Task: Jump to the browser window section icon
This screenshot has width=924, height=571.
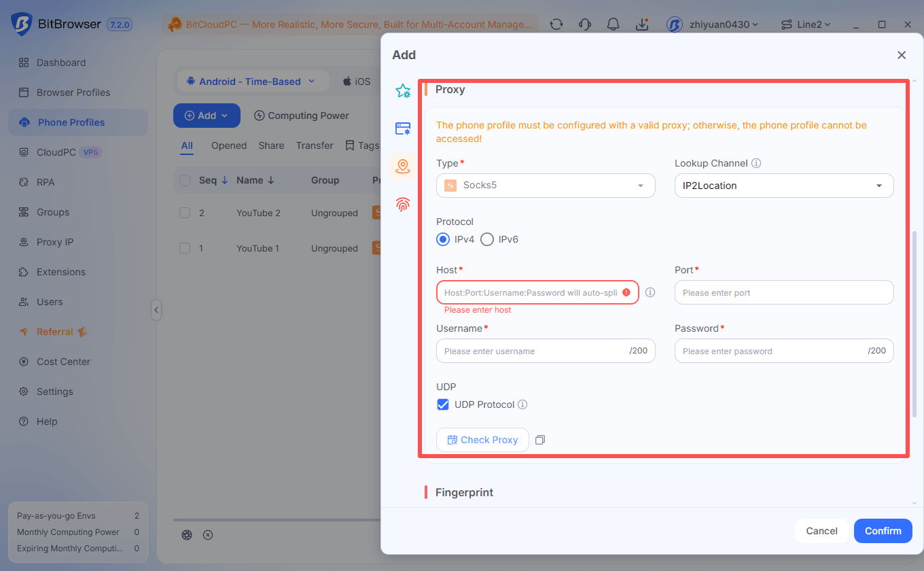Action: pyautogui.click(x=403, y=128)
